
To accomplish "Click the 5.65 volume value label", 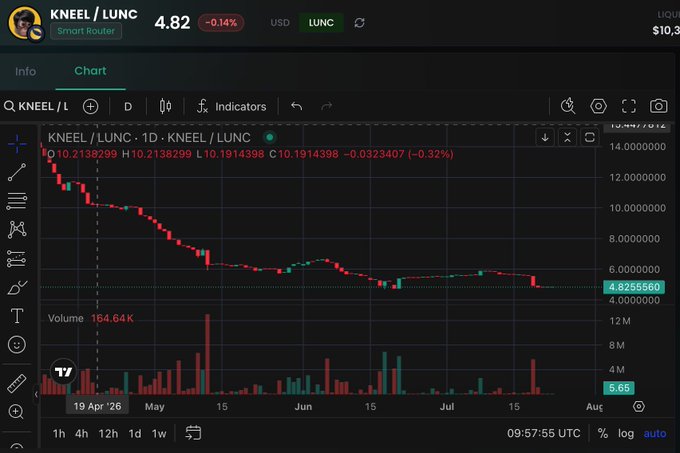I will coord(619,388).
